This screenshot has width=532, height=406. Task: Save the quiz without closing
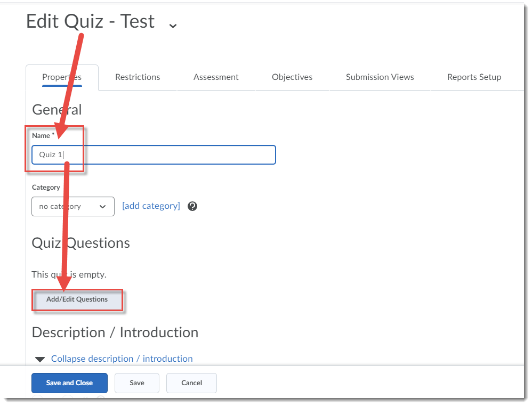136,383
